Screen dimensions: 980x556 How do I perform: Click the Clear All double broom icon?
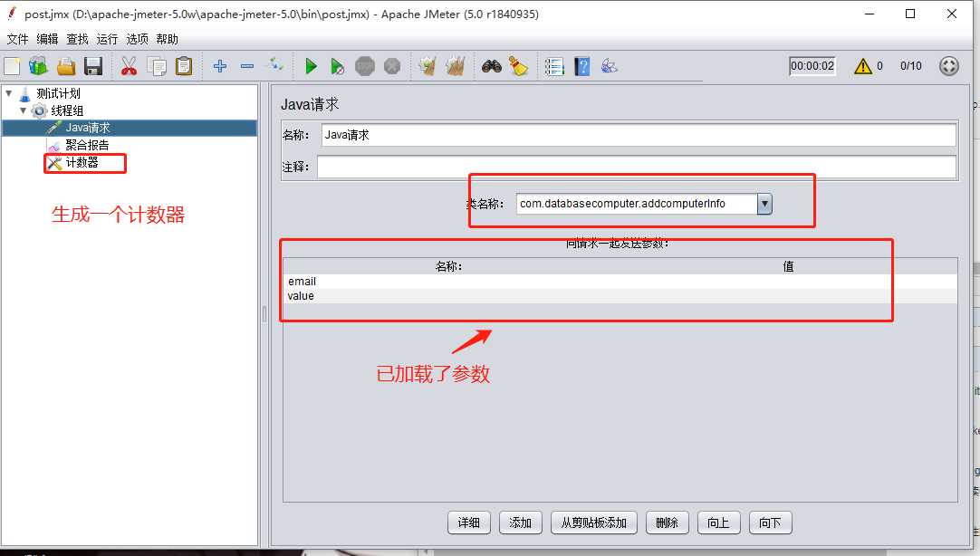(x=455, y=66)
